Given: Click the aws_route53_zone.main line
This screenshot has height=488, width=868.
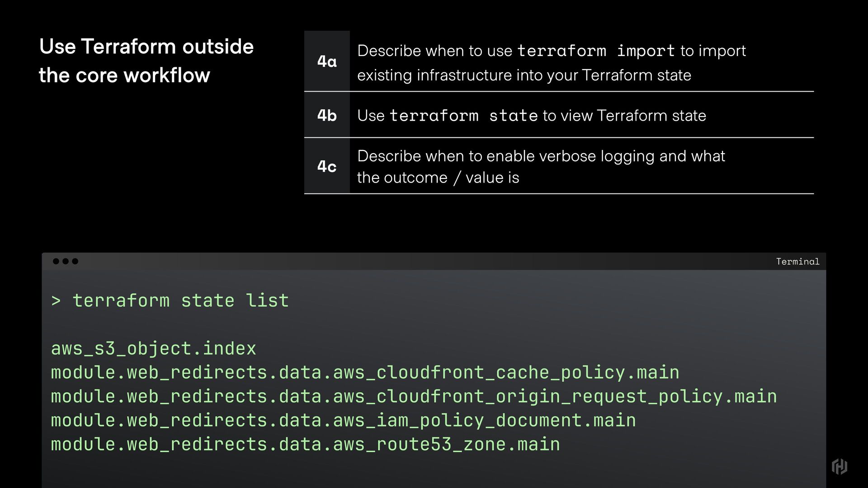Looking at the screenshot, I should tap(306, 444).
